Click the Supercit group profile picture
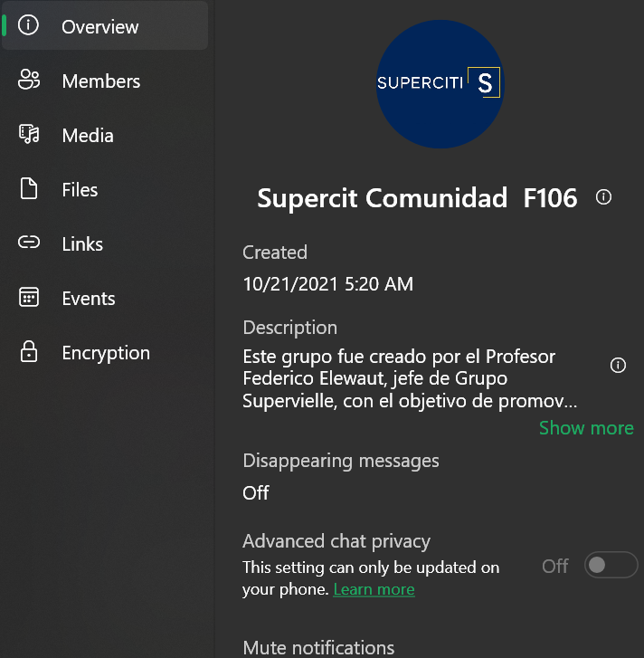The width and height of the screenshot is (644, 658). tap(440, 84)
